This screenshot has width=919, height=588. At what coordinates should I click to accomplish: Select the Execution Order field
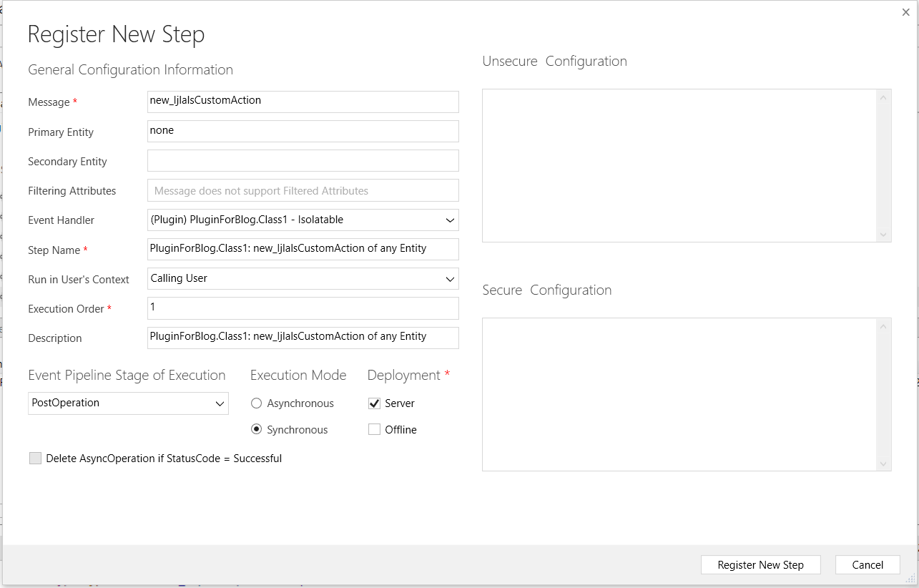coord(303,308)
